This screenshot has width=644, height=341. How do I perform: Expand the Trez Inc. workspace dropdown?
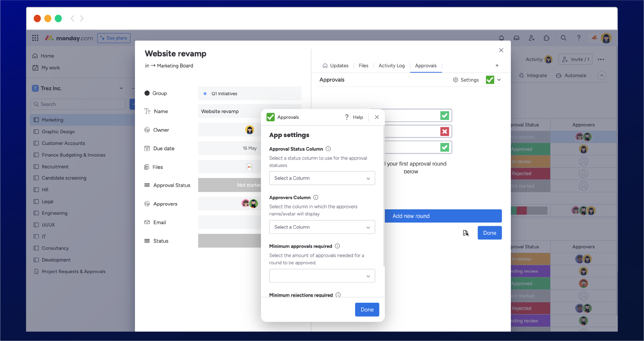tap(121, 88)
